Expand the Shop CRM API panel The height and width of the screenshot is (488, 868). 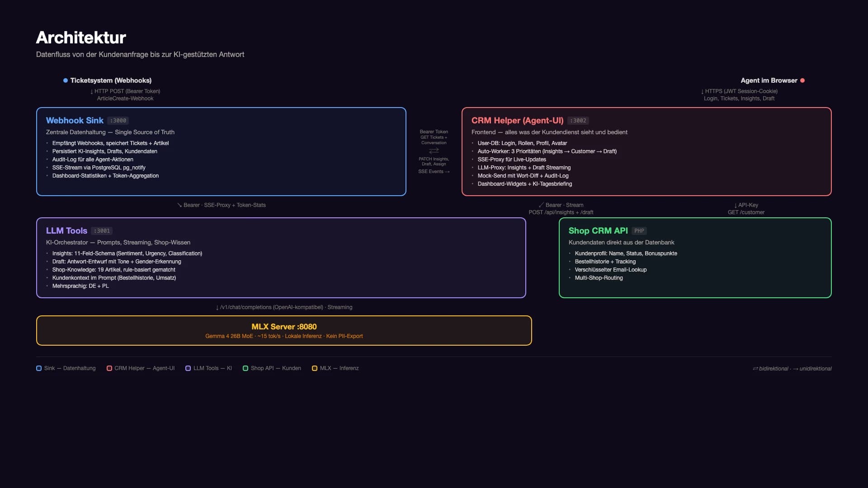pyautogui.click(x=695, y=258)
